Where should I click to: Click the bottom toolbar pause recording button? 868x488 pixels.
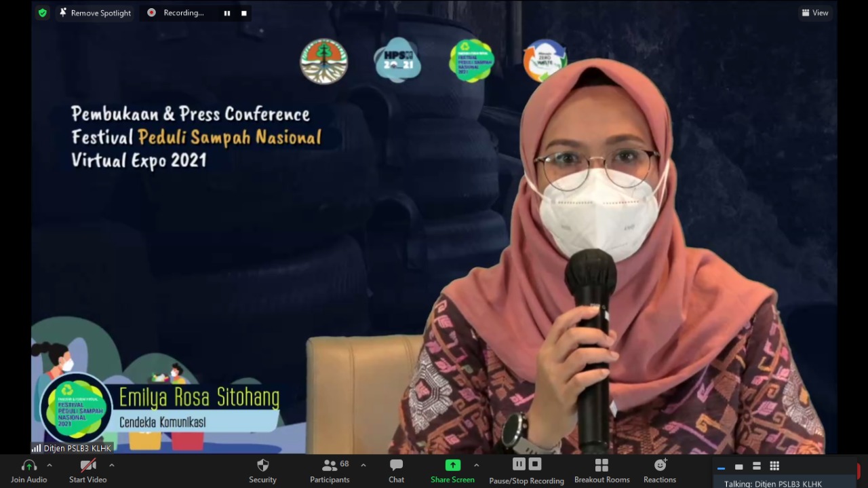click(x=519, y=464)
